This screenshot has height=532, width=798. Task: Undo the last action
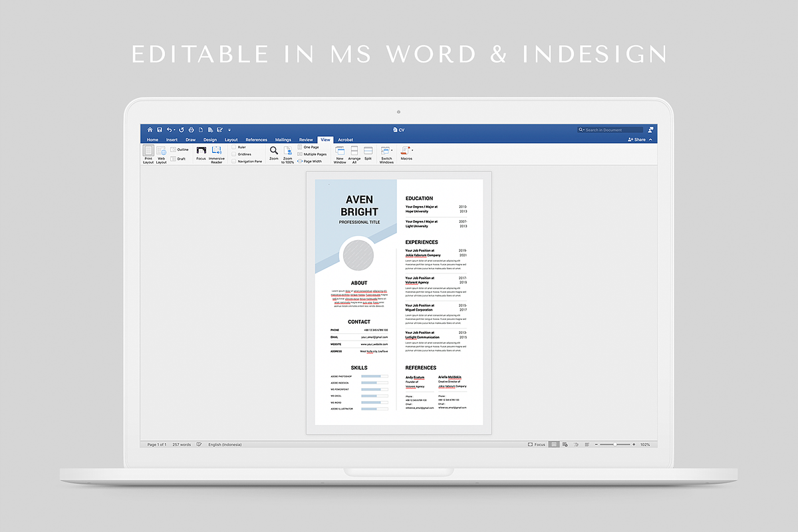[169, 130]
